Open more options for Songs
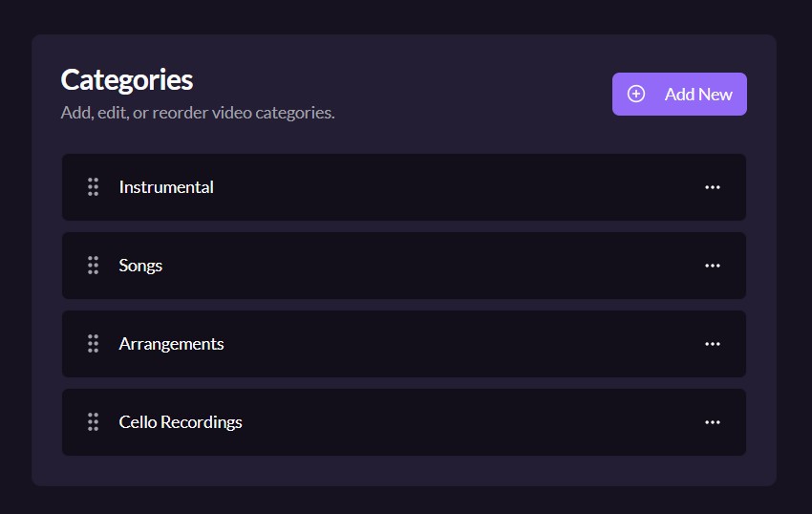 pos(712,266)
